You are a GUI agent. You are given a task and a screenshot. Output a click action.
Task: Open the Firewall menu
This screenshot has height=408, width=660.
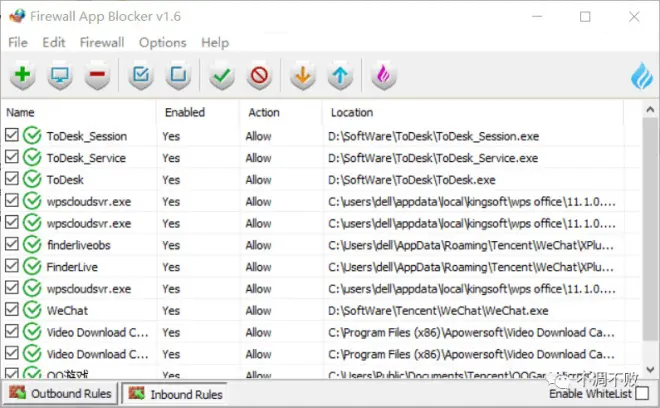click(x=102, y=43)
